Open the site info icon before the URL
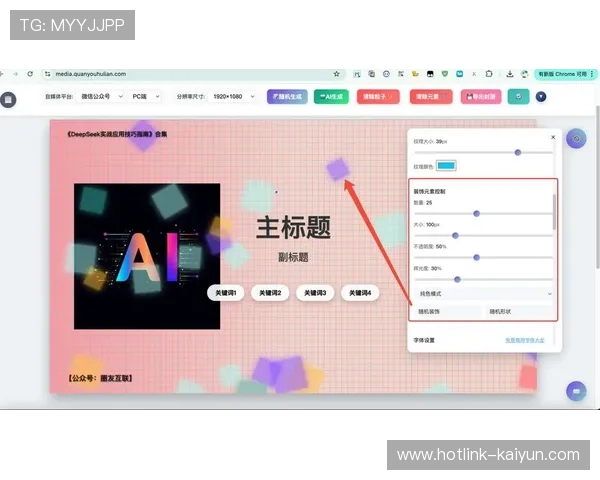This screenshot has height=480, width=600. [47, 74]
